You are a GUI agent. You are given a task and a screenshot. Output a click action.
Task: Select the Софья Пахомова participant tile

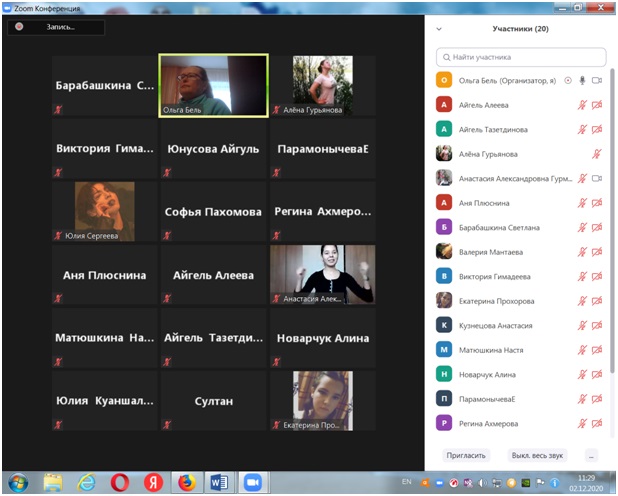[214, 212]
